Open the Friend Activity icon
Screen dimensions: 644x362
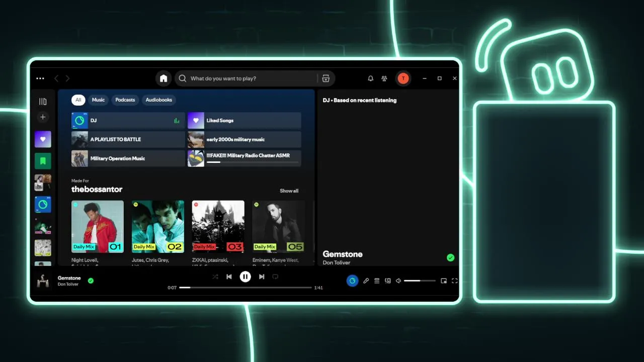click(384, 78)
